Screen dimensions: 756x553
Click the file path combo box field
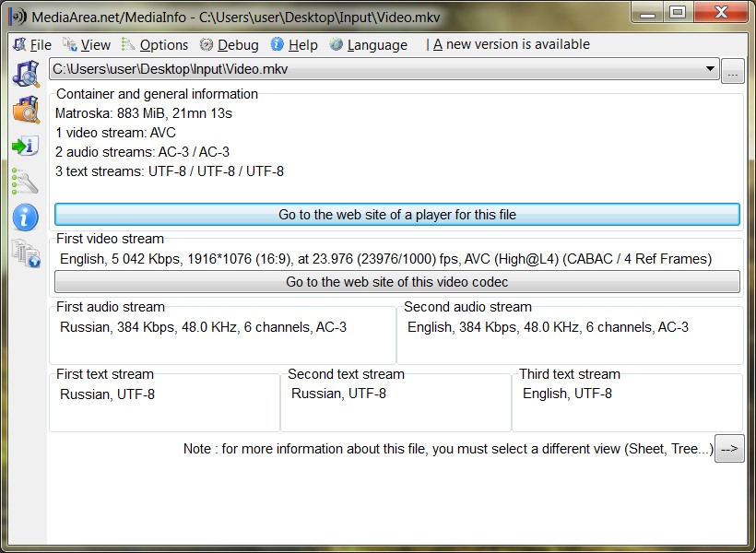point(384,69)
